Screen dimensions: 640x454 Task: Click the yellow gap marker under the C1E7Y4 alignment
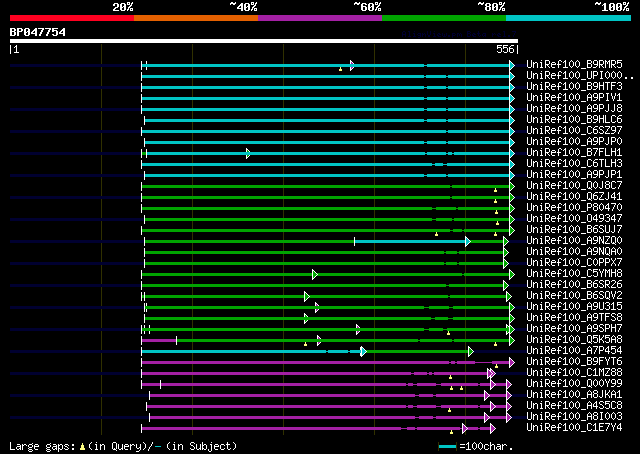click(451, 432)
